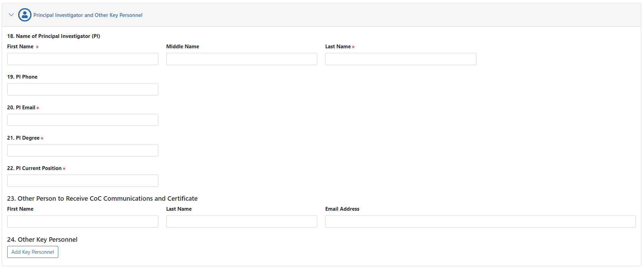This screenshot has height=270, width=644.
Task: Click the 'Email Address' label text
Action: click(x=342, y=209)
